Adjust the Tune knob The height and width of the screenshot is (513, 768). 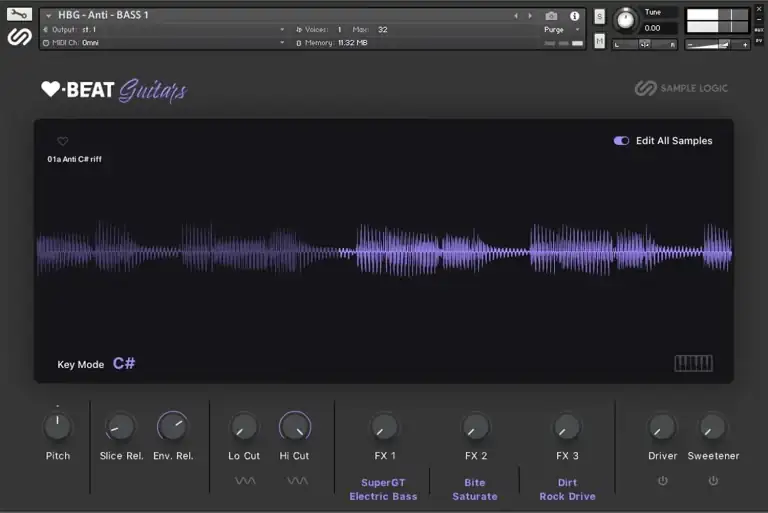pos(625,20)
